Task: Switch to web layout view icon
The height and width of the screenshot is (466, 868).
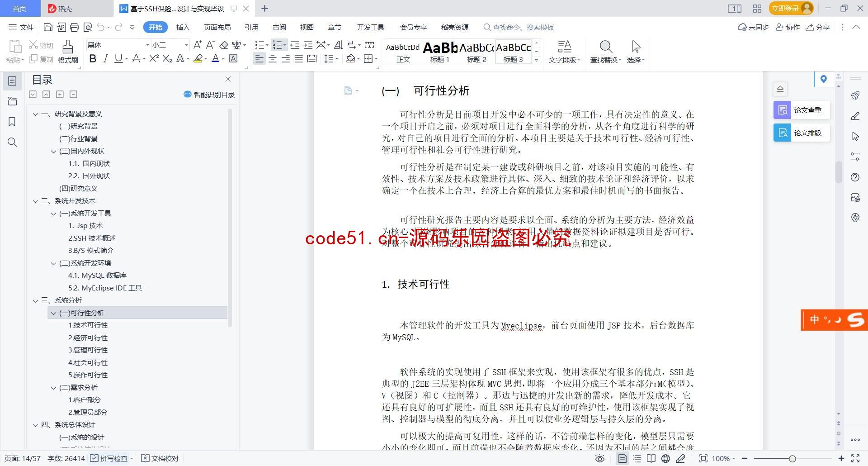Action: (x=665, y=458)
